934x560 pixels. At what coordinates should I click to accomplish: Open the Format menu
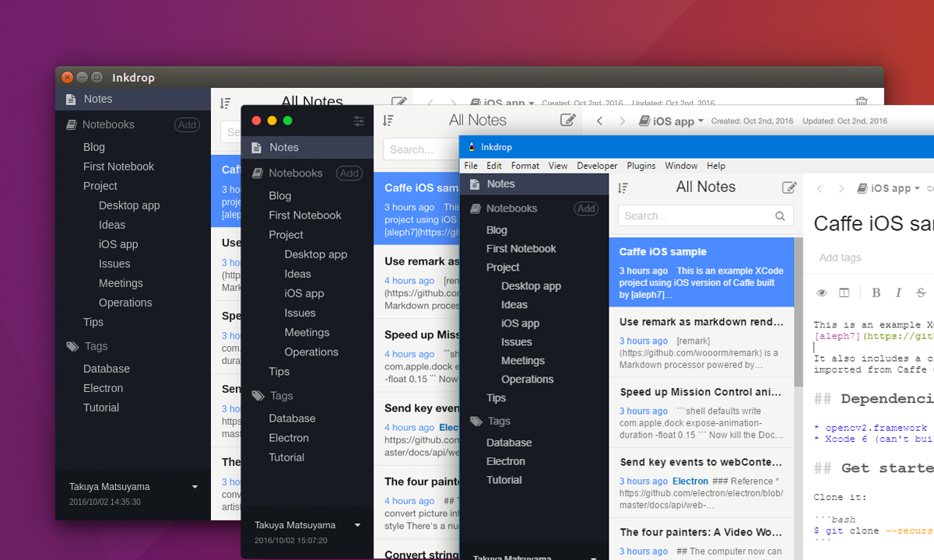[x=525, y=166]
